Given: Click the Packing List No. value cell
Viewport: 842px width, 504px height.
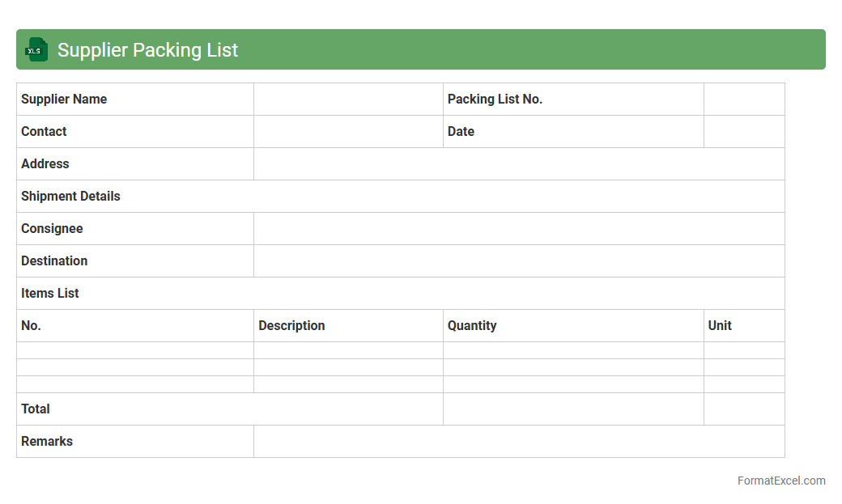Looking at the screenshot, I should (x=743, y=100).
